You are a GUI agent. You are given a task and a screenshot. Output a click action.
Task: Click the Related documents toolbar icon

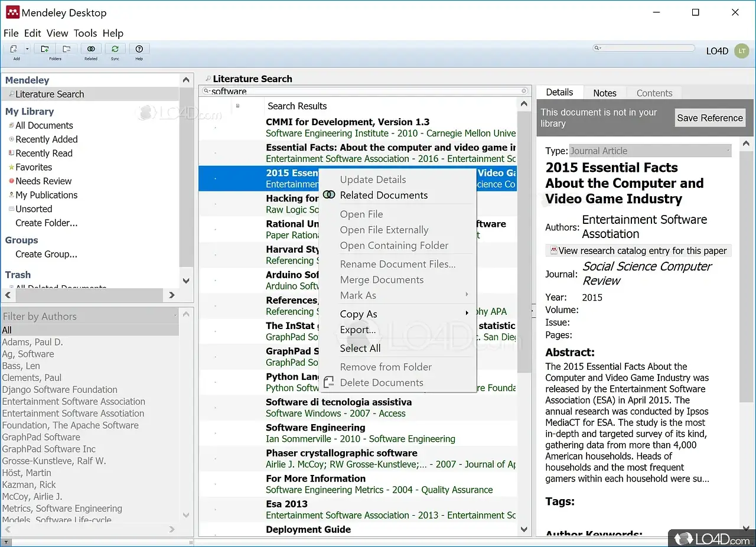click(x=91, y=50)
